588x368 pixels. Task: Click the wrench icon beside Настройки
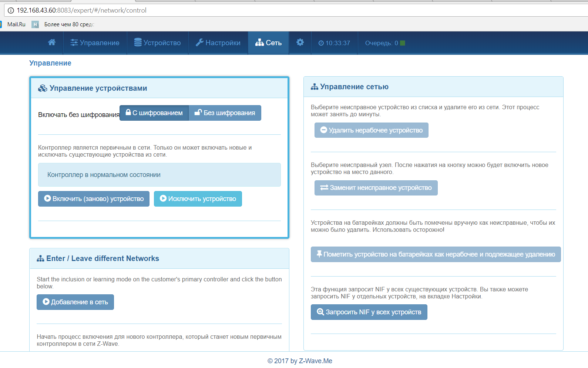[x=200, y=43]
